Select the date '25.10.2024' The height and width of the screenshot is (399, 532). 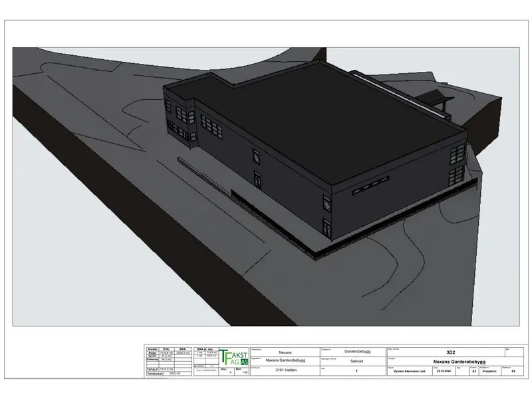pos(444,371)
